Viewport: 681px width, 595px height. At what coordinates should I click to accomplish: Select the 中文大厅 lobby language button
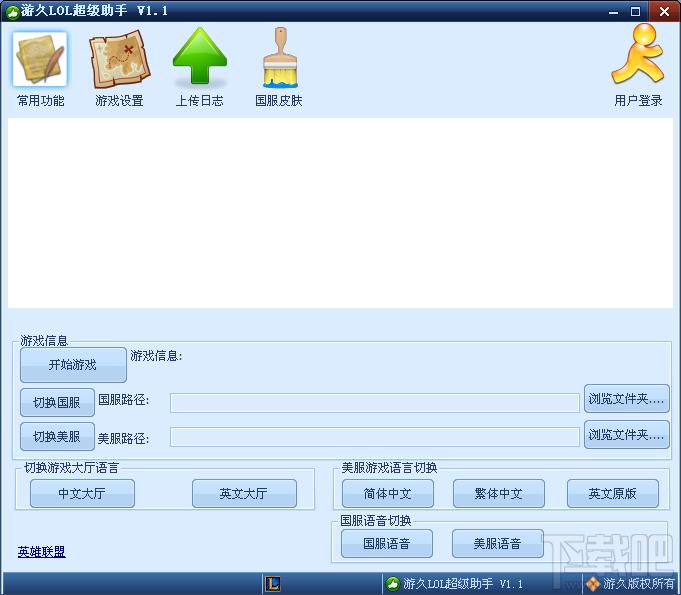coord(82,493)
